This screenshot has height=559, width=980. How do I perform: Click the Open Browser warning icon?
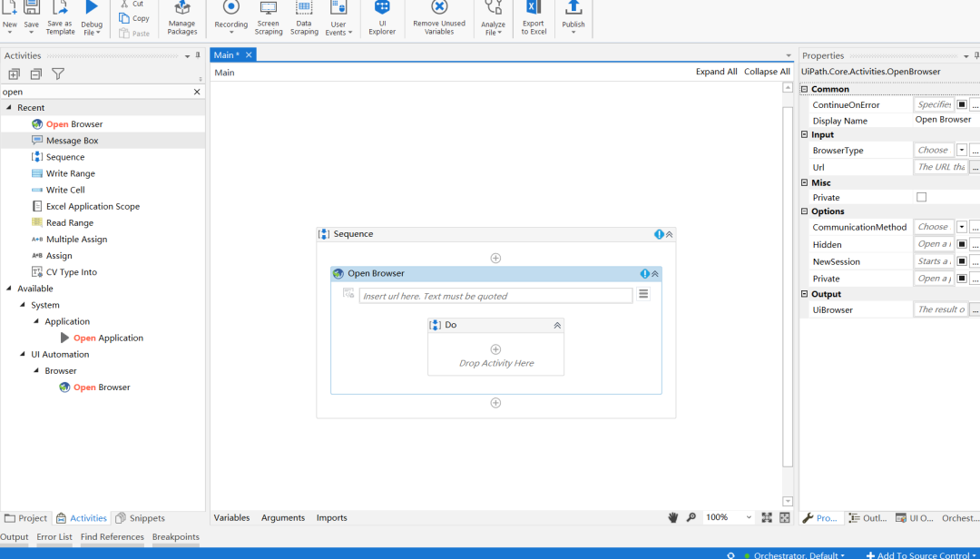point(644,274)
